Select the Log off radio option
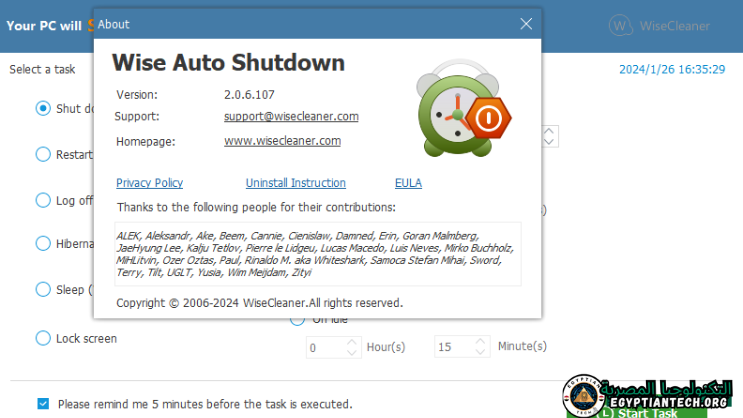The width and height of the screenshot is (743, 418). click(x=43, y=200)
